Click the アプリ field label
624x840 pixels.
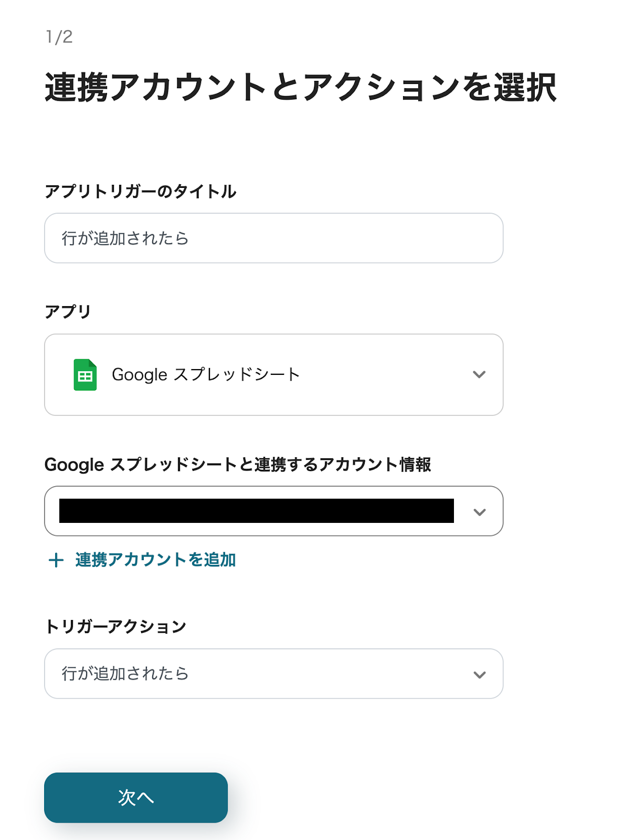tap(68, 312)
